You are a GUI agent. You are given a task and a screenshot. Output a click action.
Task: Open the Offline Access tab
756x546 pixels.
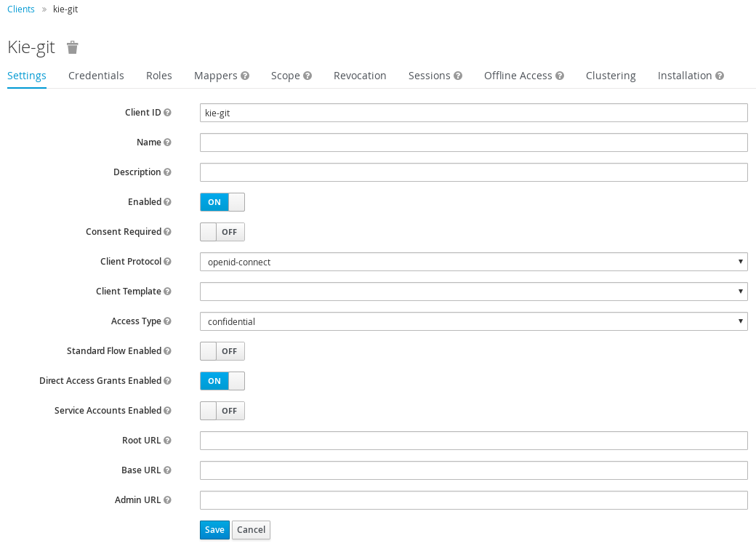coord(518,76)
